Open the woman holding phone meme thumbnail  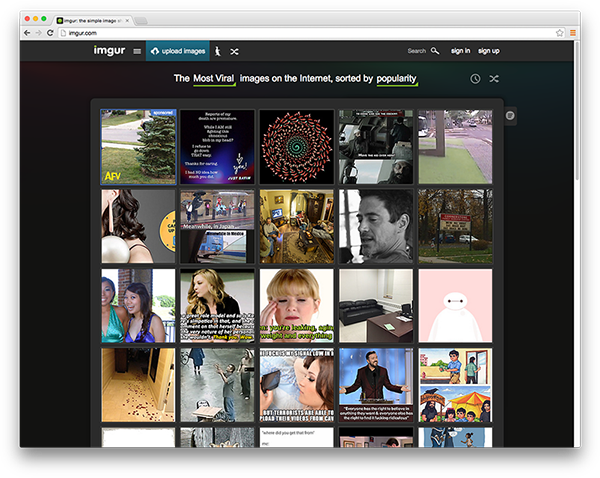point(297,385)
